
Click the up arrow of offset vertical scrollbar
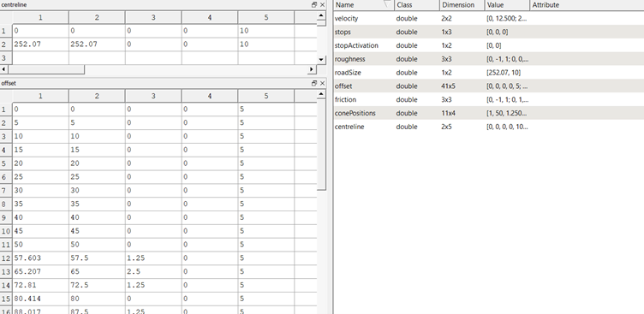click(x=322, y=95)
